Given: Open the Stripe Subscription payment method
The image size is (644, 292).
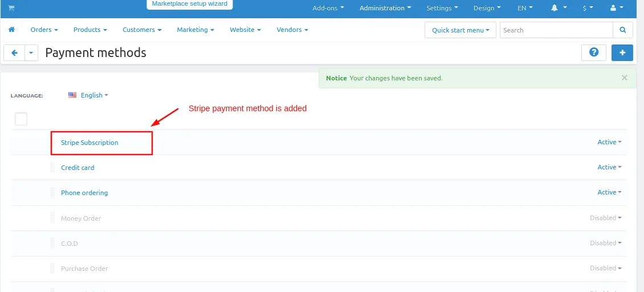Looking at the screenshot, I should (89, 143).
